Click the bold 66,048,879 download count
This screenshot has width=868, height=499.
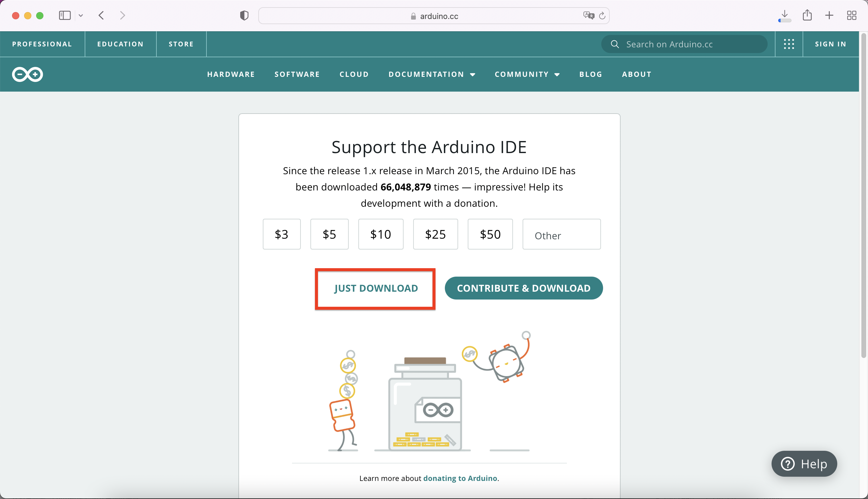406,187
